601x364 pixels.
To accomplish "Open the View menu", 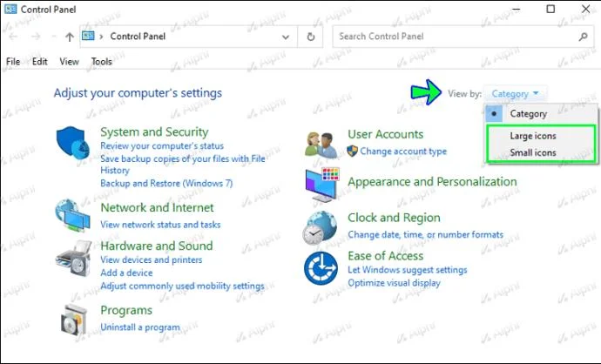I will pos(69,61).
